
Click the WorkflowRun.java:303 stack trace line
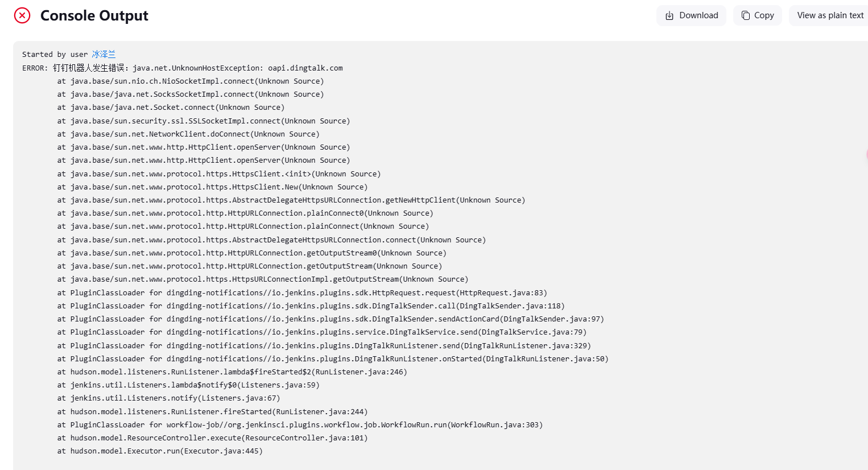click(x=300, y=425)
